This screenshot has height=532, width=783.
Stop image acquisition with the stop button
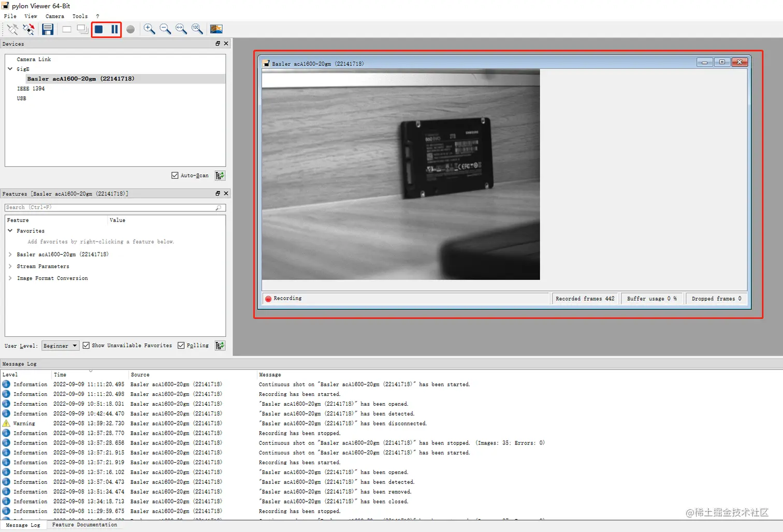coord(98,29)
